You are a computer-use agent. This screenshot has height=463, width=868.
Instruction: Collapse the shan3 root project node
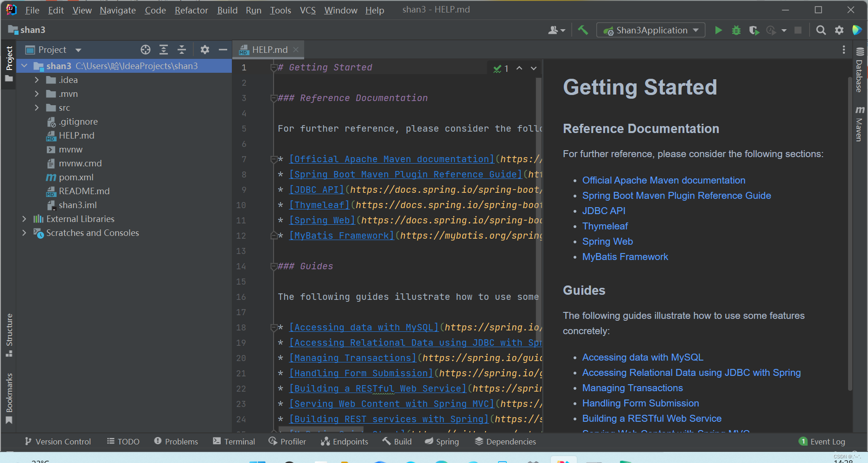[x=25, y=66]
